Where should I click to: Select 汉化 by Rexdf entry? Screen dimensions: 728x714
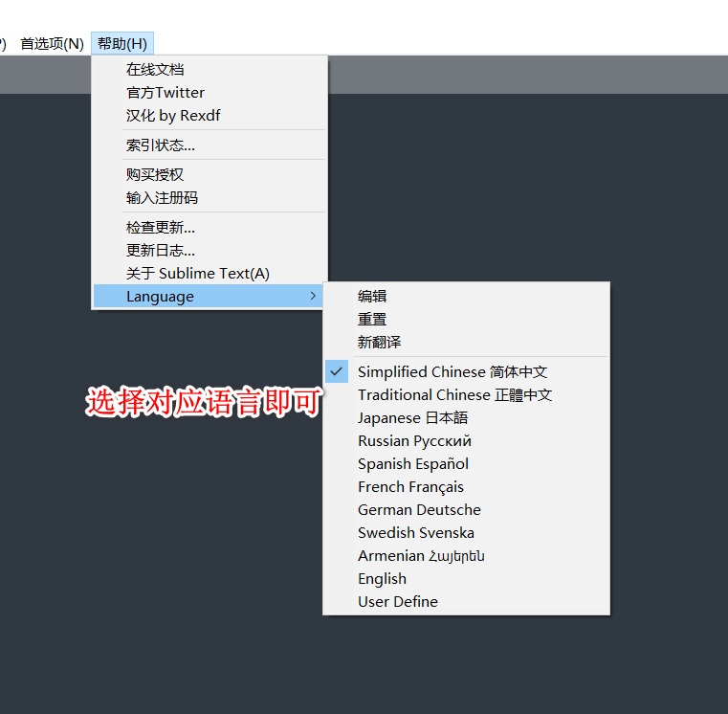[210, 115]
